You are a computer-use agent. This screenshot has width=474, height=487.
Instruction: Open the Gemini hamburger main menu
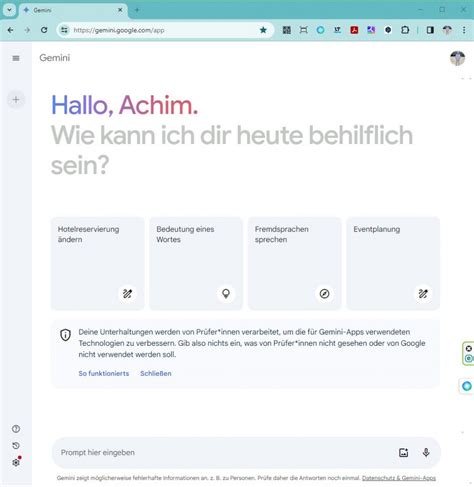16,58
